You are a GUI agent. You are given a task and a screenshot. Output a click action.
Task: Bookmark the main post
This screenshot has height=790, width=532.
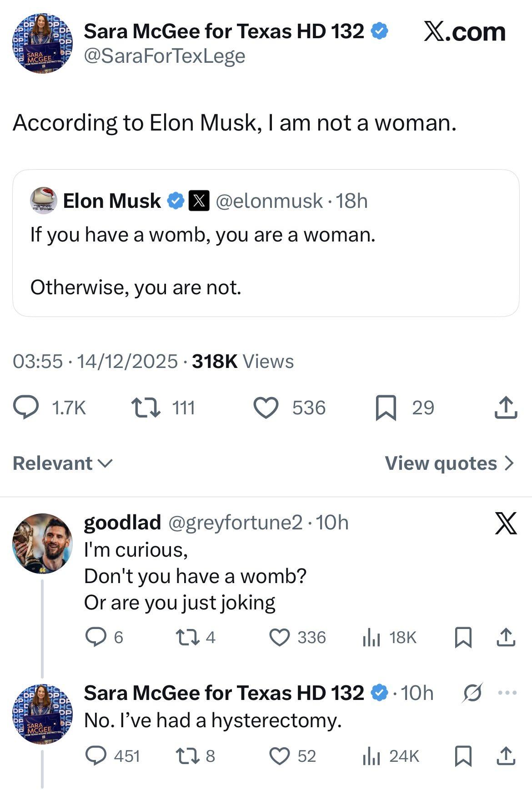[x=386, y=408]
